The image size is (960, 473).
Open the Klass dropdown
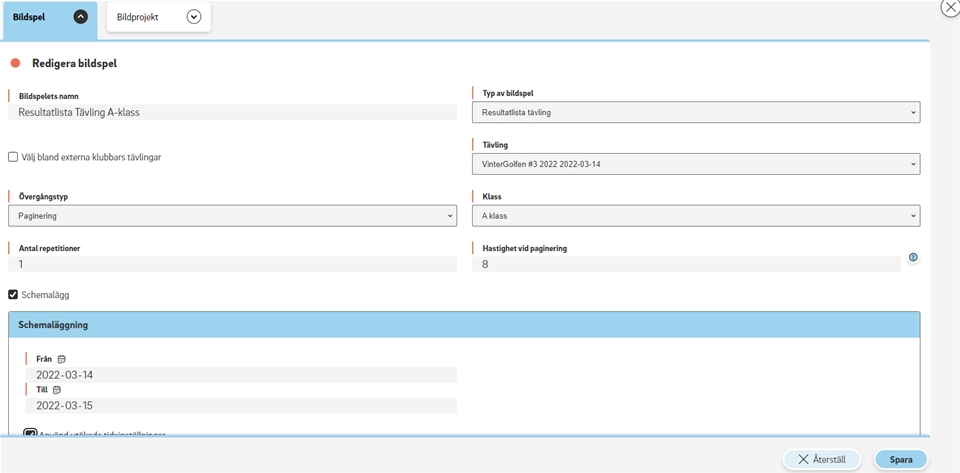[695, 216]
